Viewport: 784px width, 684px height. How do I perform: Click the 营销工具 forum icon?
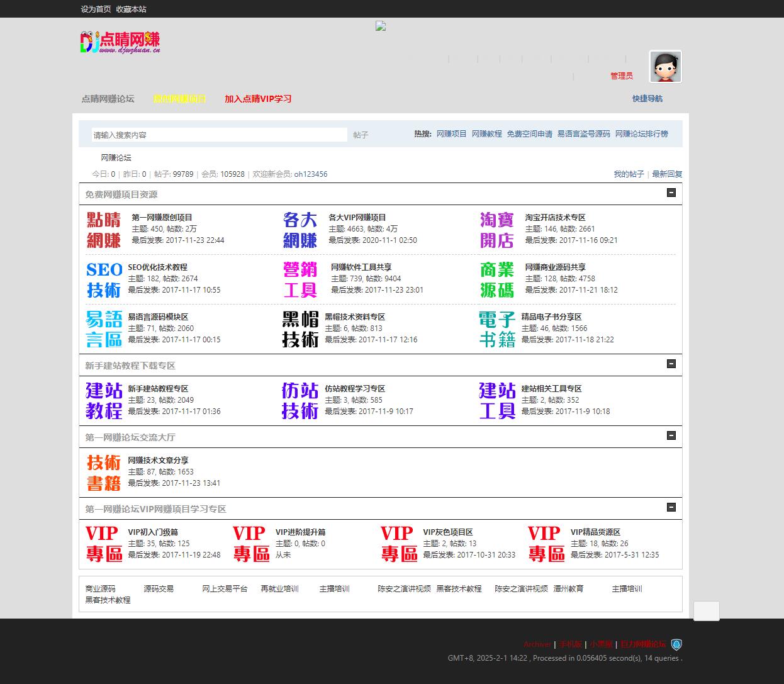(x=300, y=279)
